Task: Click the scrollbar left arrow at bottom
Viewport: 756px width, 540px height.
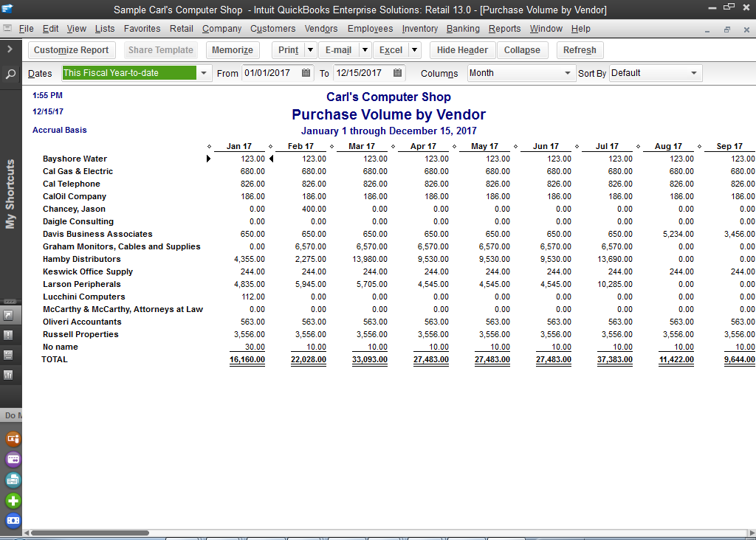Action: 27,533
